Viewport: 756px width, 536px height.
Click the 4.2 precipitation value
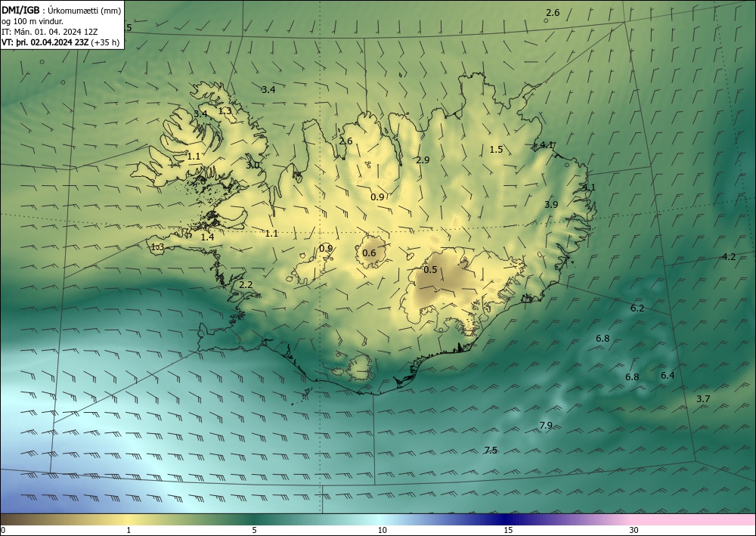(x=729, y=257)
